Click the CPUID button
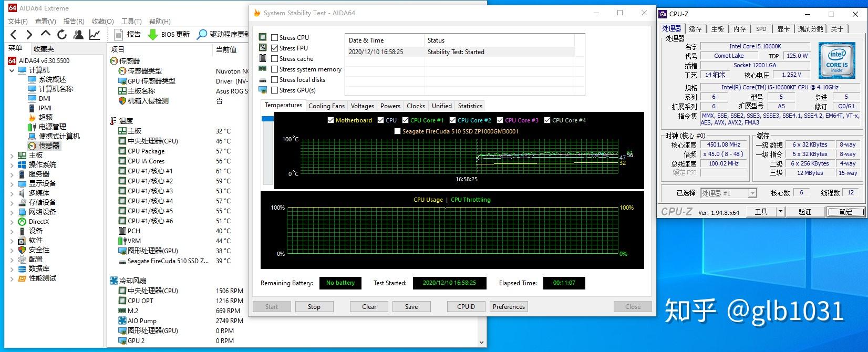This screenshot has width=868, height=352. coord(466,307)
